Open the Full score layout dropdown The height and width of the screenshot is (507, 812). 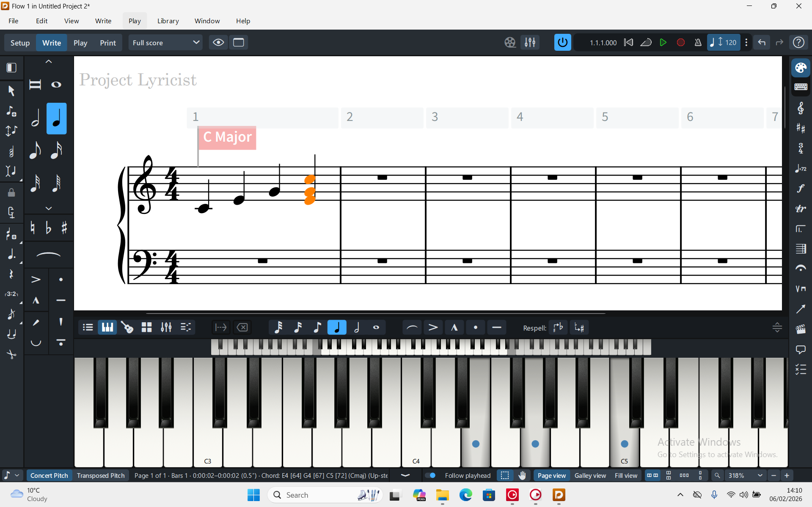tap(165, 43)
